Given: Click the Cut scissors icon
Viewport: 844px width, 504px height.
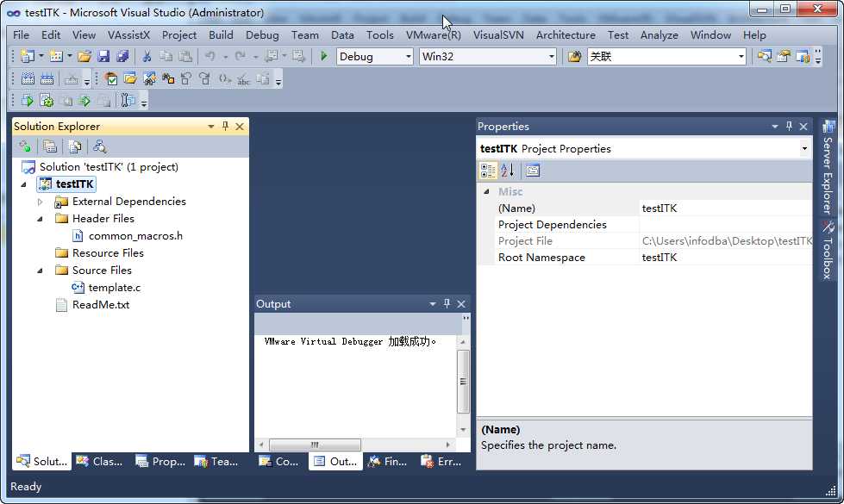Looking at the screenshot, I should click(x=147, y=57).
